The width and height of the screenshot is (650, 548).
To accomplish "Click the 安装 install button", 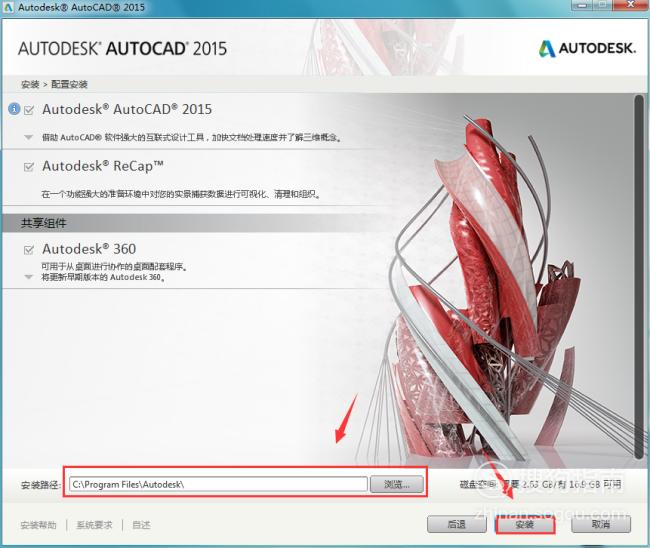I will point(525,525).
